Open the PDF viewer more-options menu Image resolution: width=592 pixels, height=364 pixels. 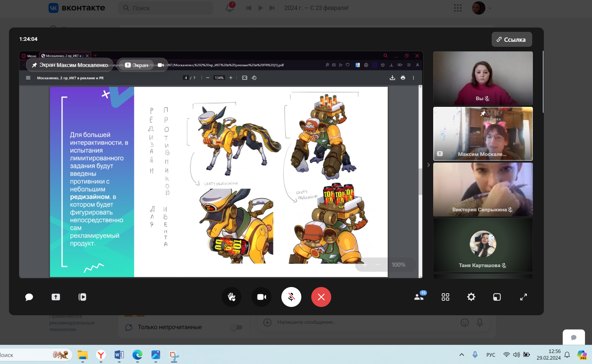point(414,78)
